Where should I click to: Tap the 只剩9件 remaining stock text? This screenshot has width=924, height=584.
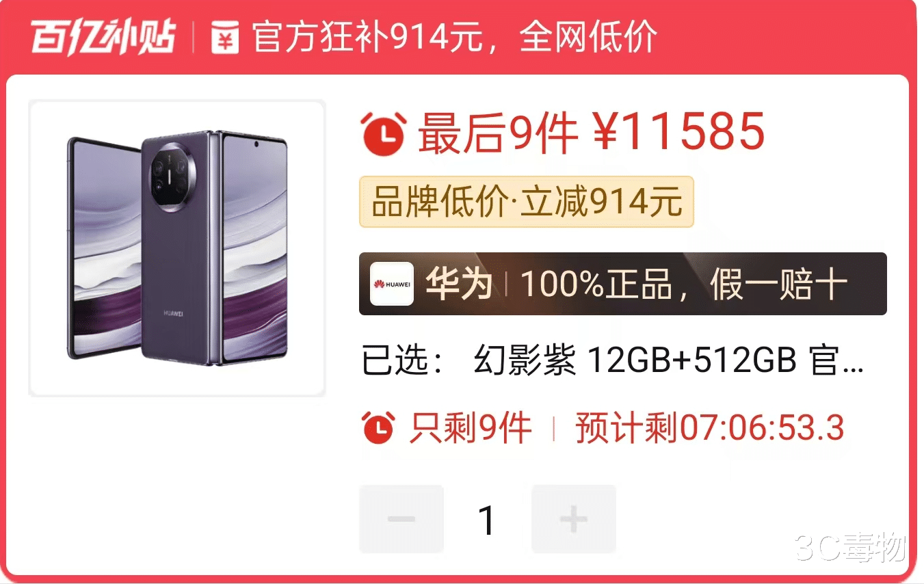tap(471, 428)
